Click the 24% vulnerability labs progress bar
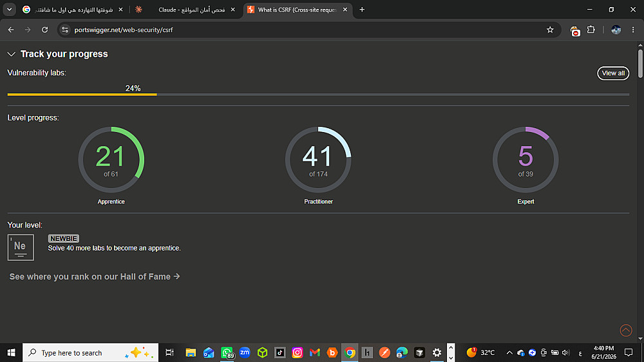 click(318, 95)
